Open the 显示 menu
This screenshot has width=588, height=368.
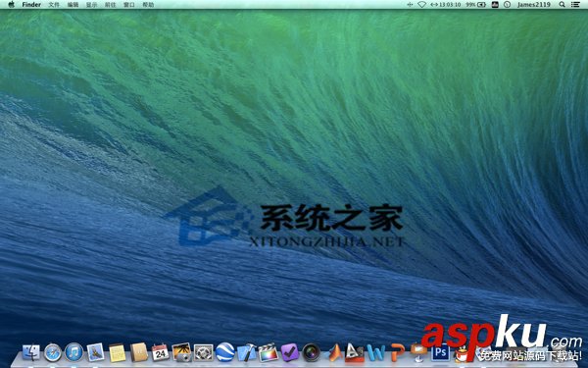tap(91, 5)
